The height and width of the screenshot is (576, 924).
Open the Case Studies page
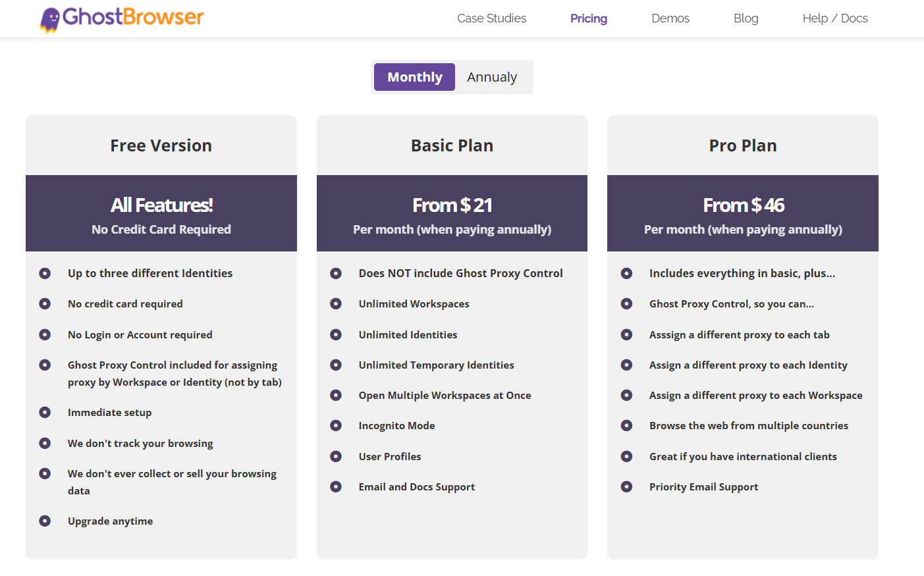(492, 18)
